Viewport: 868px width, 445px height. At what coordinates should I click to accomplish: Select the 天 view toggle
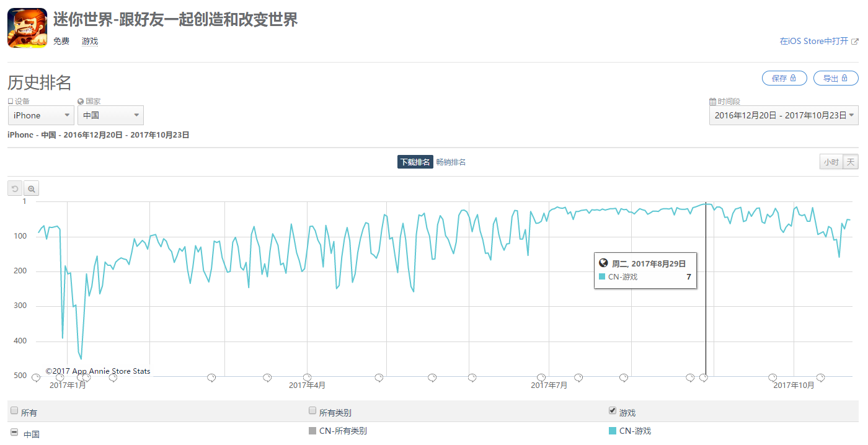[x=851, y=162]
